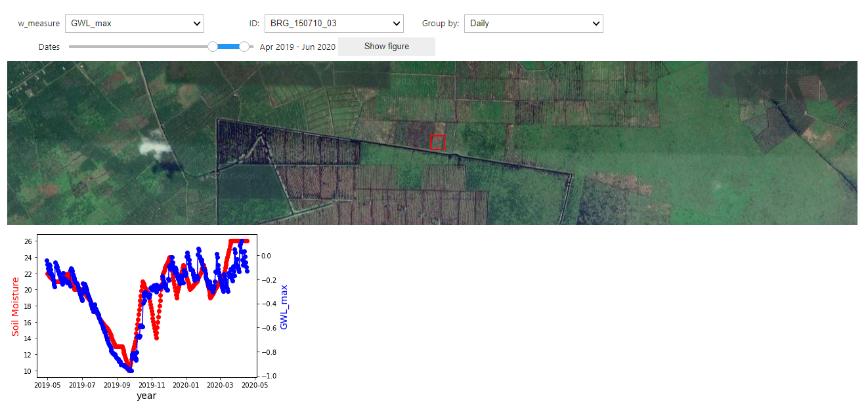The image size is (868, 406).
Task: Open the w_measure GWL_max dropdown
Action: click(135, 24)
